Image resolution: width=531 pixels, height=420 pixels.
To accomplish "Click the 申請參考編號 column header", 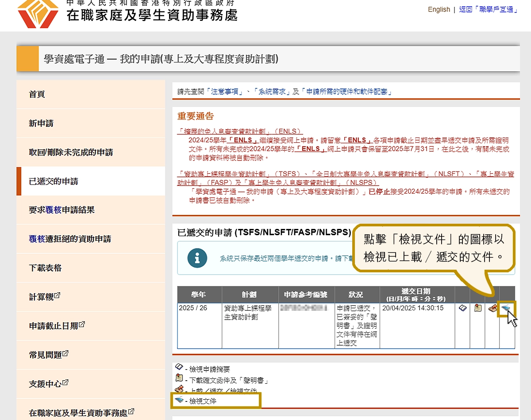I will pos(307,294).
